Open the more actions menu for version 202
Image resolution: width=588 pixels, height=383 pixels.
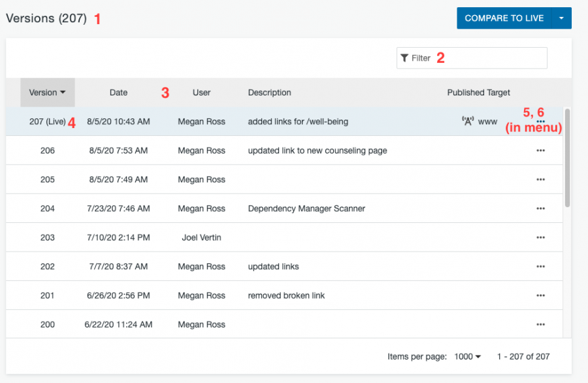click(540, 266)
